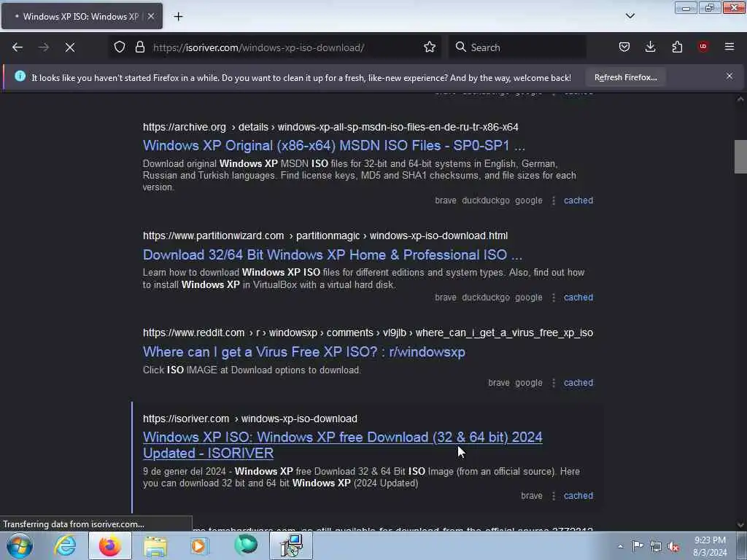Open the uBlock Origin extension icon

[703, 47]
